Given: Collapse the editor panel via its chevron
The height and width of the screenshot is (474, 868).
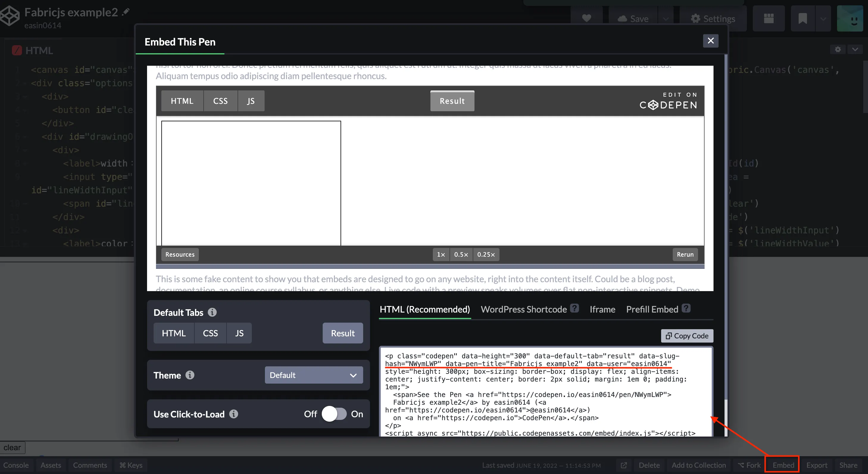Looking at the screenshot, I should (855, 49).
